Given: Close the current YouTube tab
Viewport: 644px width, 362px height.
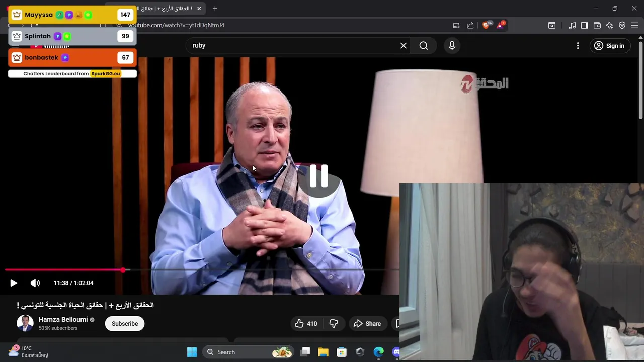Looking at the screenshot, I should (x=199, y=8).
